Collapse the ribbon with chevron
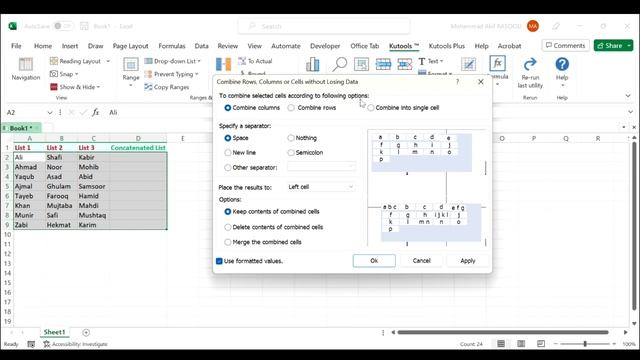 pyautogui.click(x=628, y=96)
